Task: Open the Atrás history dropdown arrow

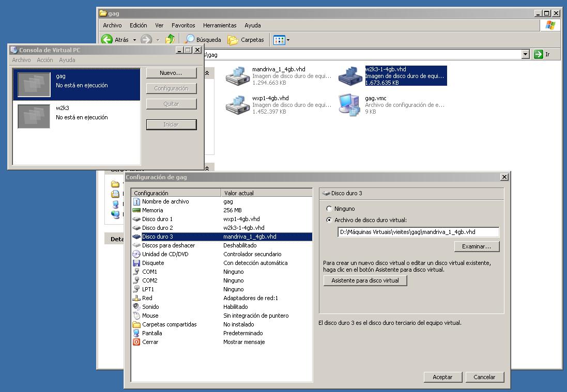Action: [134, 40]
